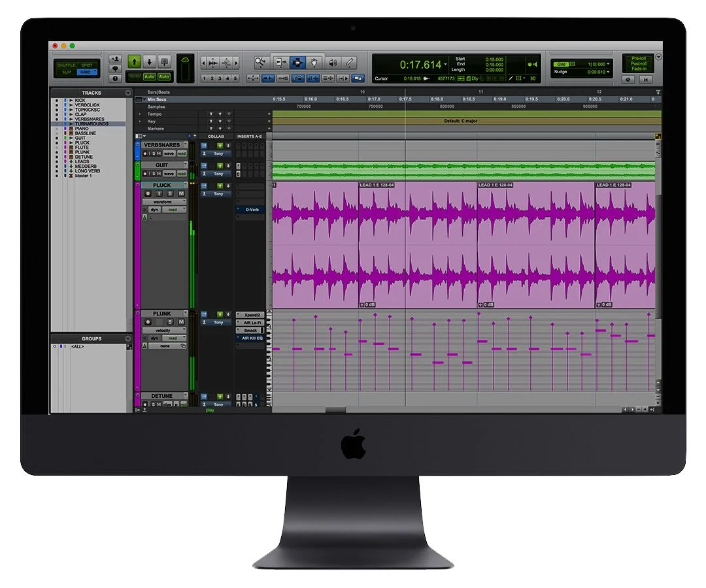Open Grid value dropdown
Screen dimensions: 706x588
coord(609,64)
